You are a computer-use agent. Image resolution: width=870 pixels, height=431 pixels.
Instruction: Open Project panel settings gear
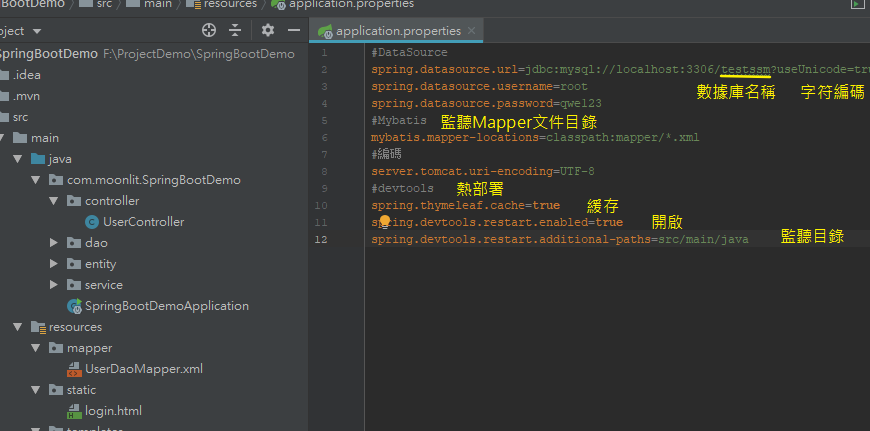tap(268, 30)
